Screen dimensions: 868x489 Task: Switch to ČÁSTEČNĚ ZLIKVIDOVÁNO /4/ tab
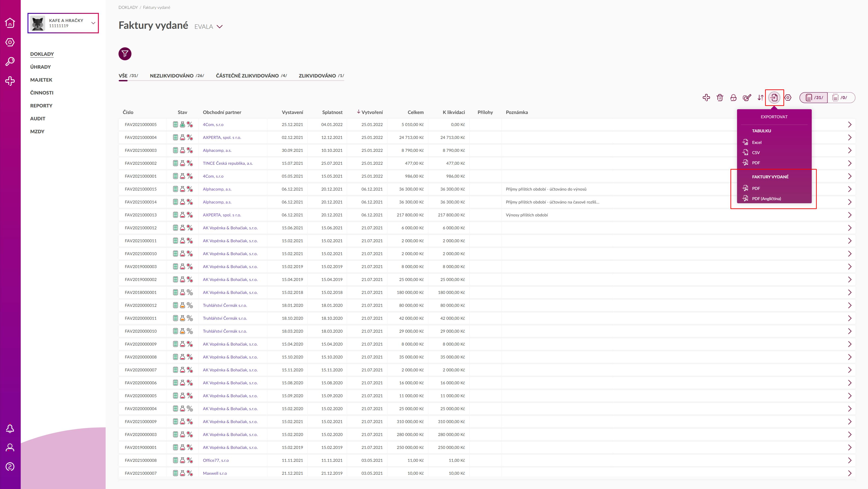[x=251, y=75]
